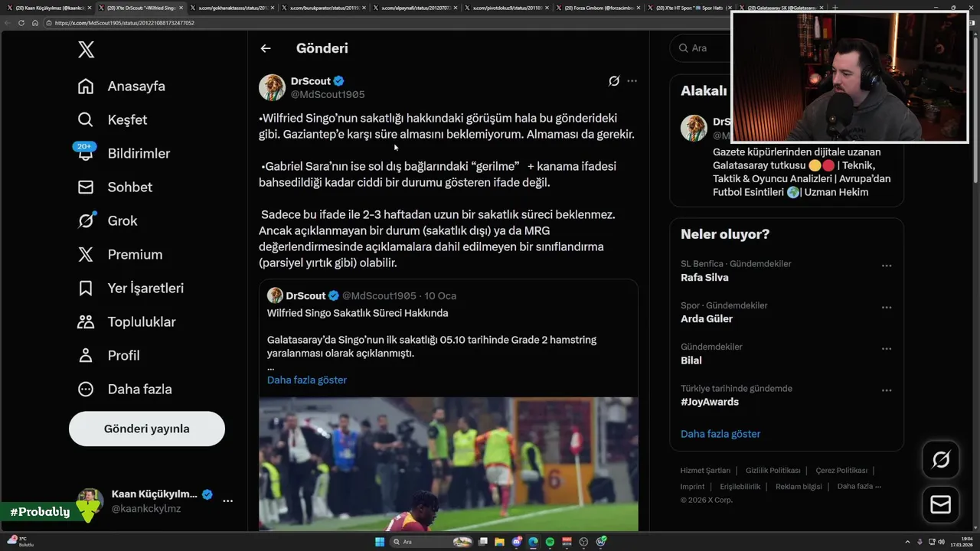
Task: Click the browser address bar URL
Action: pyautogui.click(x=125, y=23)
